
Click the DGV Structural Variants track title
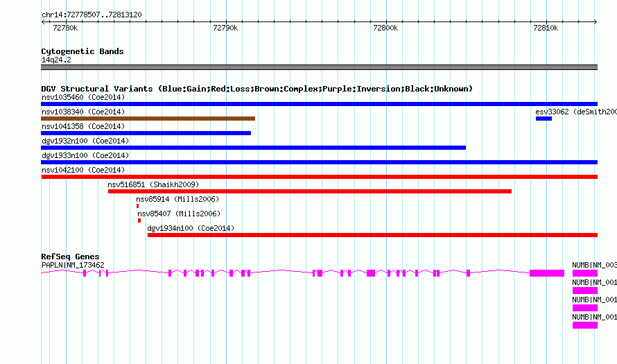click(x=257, y=89)
